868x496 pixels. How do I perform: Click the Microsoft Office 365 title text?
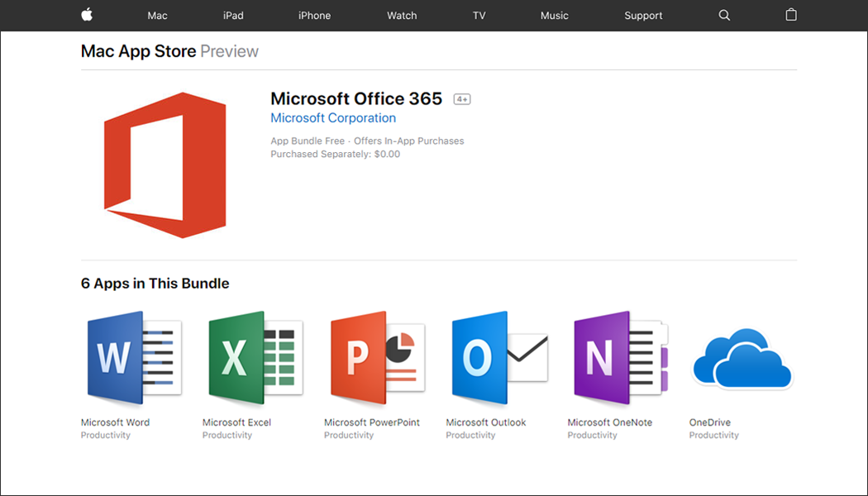coord(356,98)
